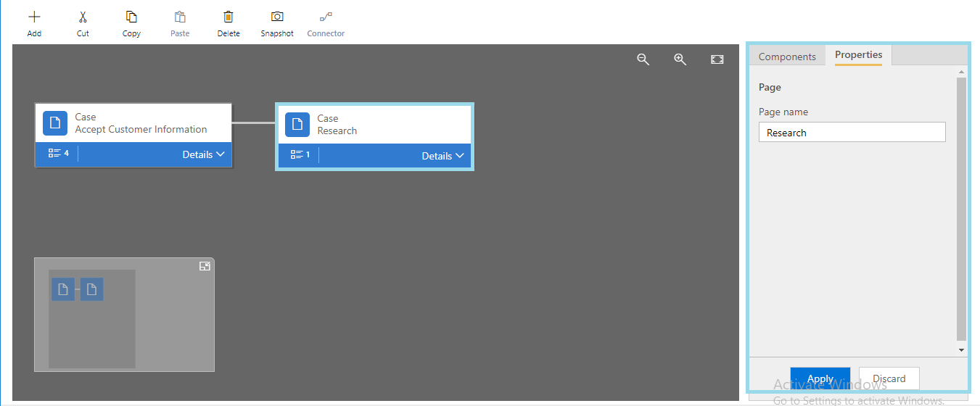980x406 pixels.
Task: Zoom out using the minus magnifier
Action: click(643, 59)
